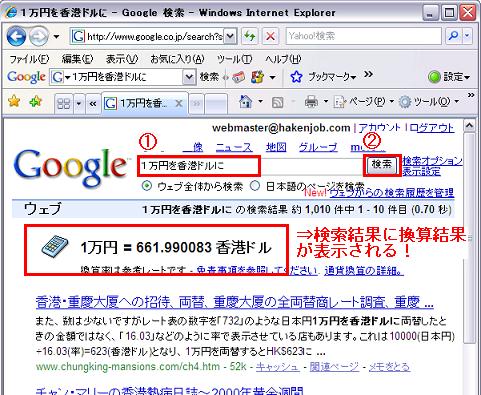Click the メモをとる link
The image size is (481, 395).
click(x=389, y=367)
